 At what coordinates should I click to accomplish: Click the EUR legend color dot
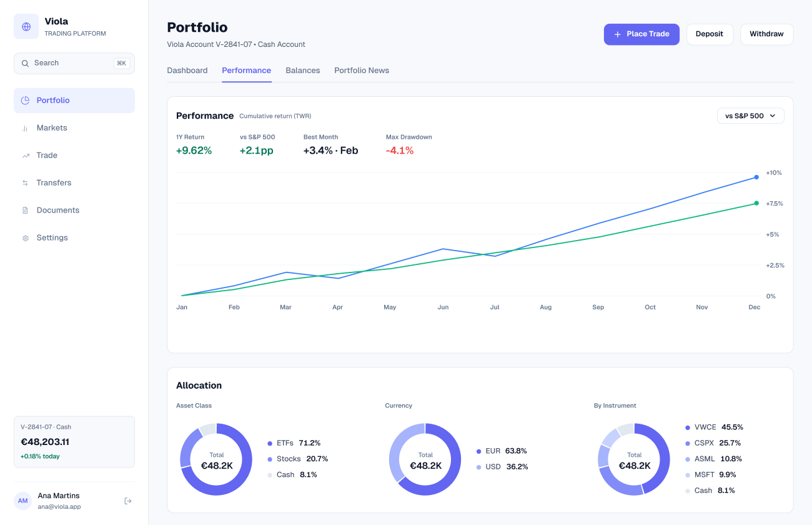pyautogui.click(x=479, y=451)
